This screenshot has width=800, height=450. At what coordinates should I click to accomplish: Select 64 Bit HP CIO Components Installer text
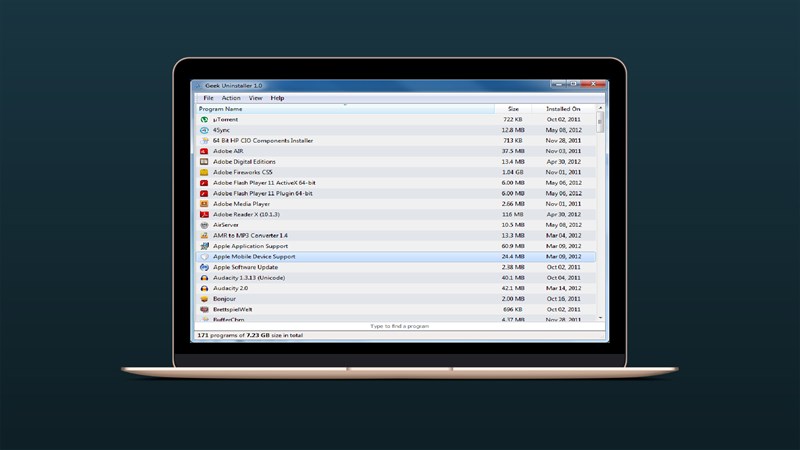pos(263,140)
